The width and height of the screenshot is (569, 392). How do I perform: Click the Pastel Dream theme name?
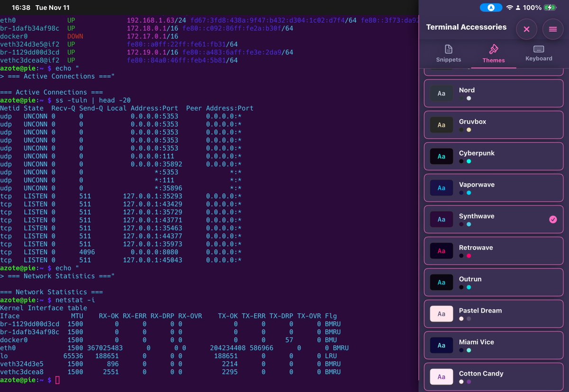480,310
